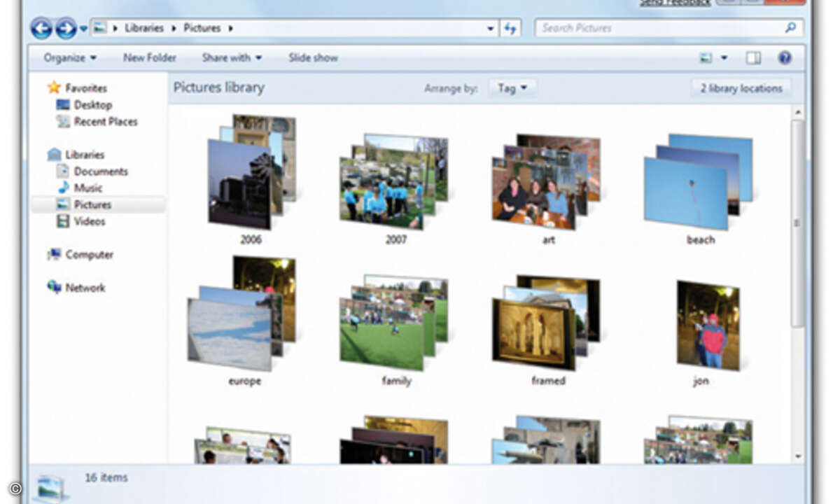Select the beach photo stack
This screenshot has height=504, width=840.
click(698, 181)
